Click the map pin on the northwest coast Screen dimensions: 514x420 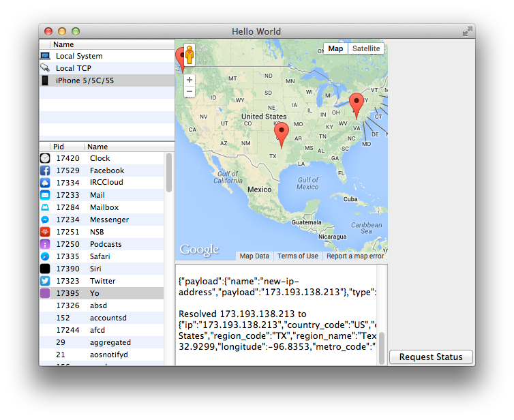tap(180, 60)
